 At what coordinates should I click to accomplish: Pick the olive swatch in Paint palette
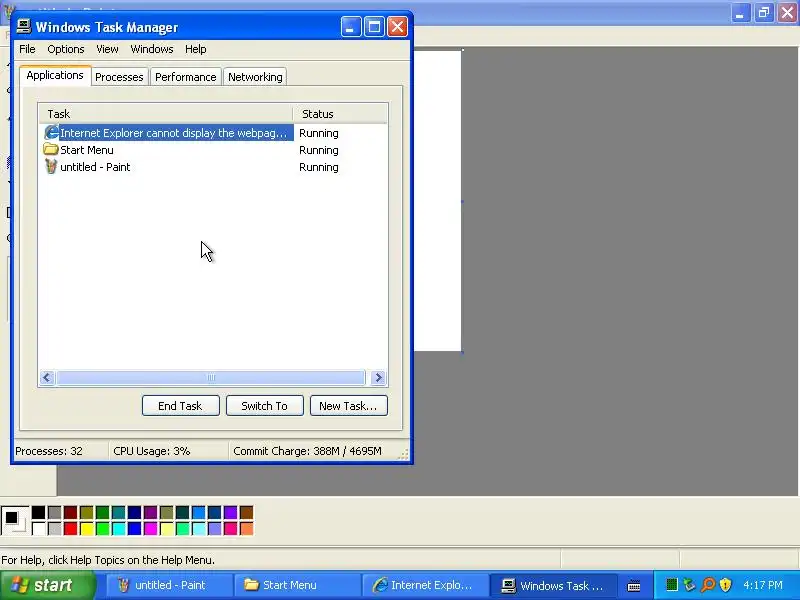pyautogui.click(x=87, y=513)
